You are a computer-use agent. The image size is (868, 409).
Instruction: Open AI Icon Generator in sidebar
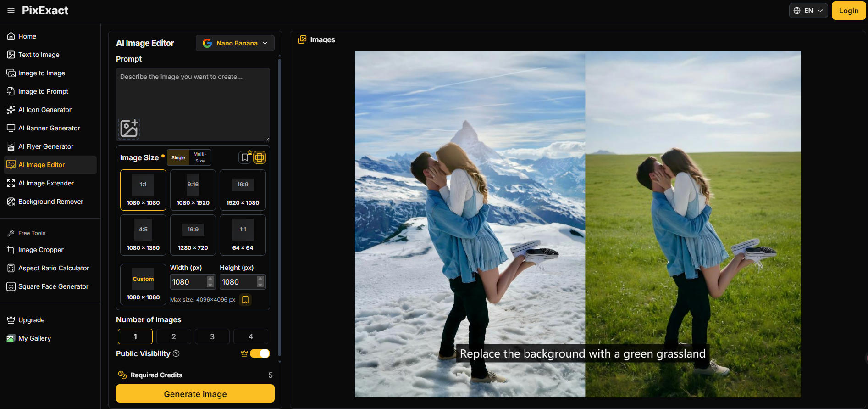pos(45,110)
